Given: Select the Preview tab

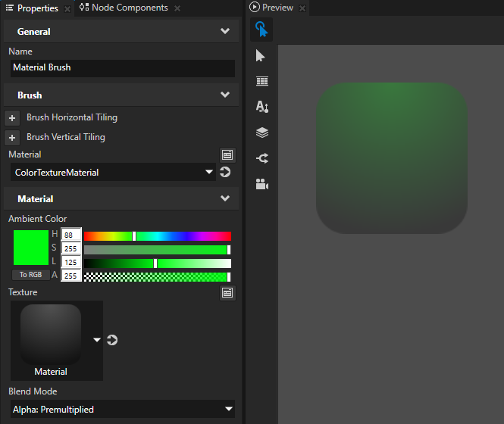Looking at the screenshot, I should tap(277, 8).
